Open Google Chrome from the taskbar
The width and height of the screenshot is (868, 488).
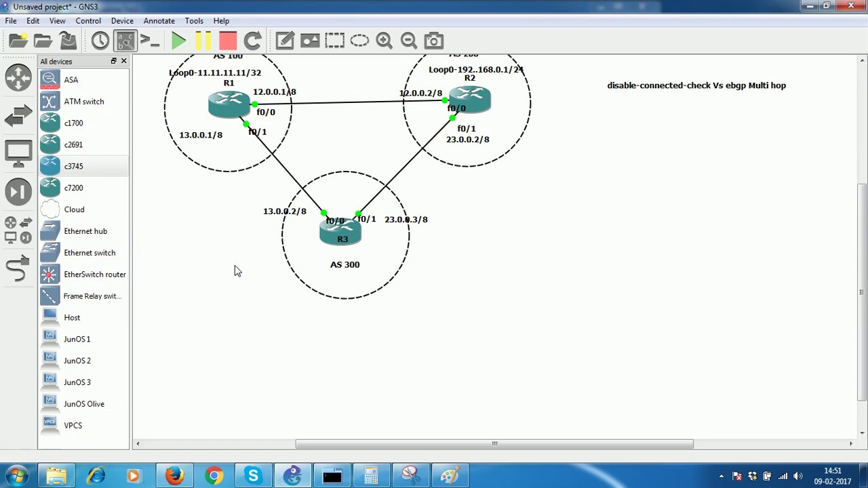click(214, 476)
